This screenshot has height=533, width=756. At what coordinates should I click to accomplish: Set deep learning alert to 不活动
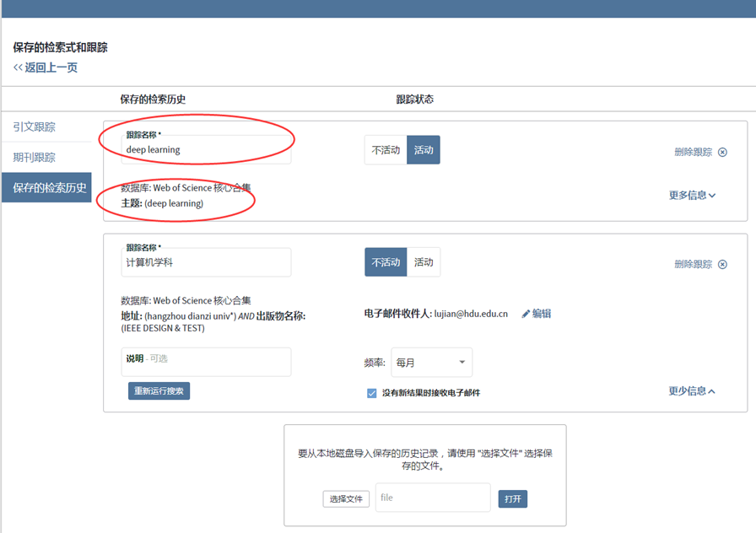[386, 150]
